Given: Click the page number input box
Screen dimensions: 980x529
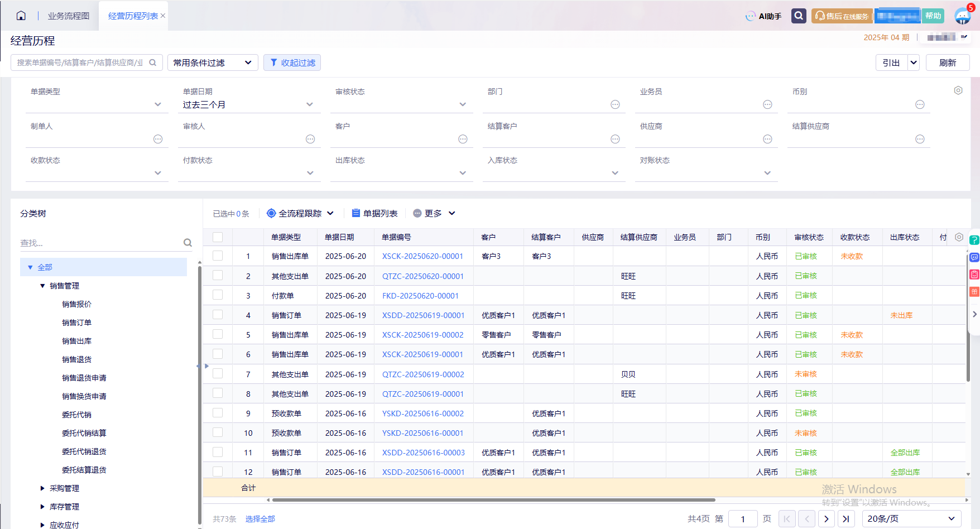Looking at the screenshot, I should pyautogui.click(x=743, y=519).
